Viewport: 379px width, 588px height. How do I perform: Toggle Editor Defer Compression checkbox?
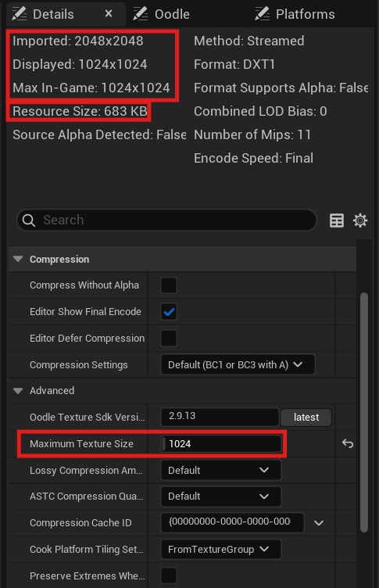coord(169,339)
